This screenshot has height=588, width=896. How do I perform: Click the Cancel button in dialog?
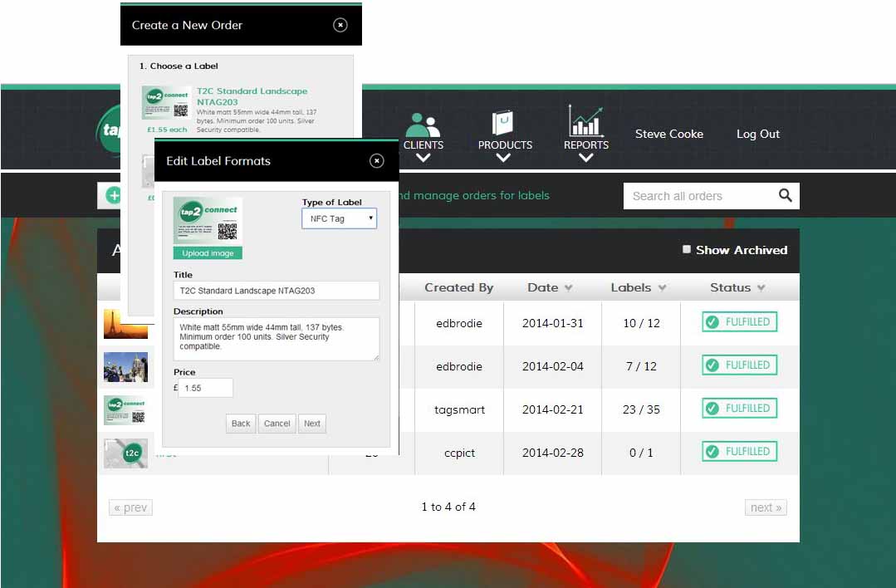[x=277, y=424]
